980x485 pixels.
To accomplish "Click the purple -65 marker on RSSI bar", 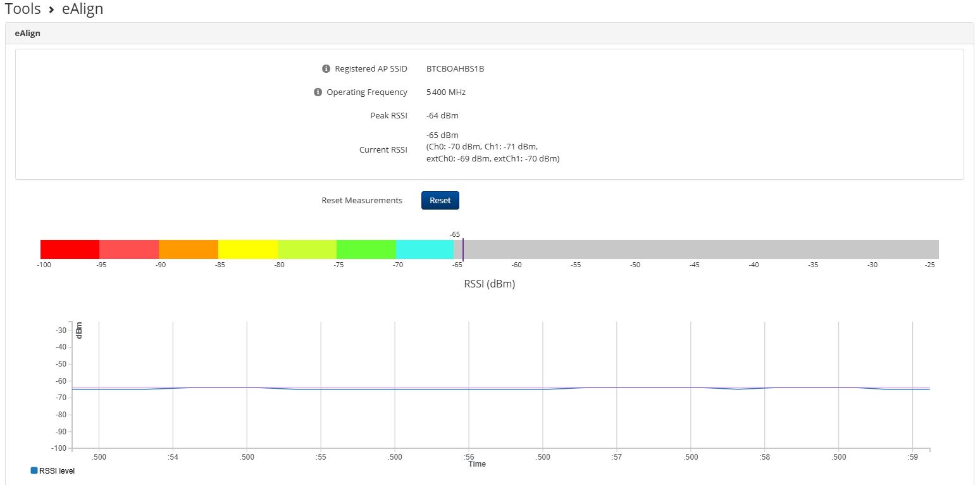I will (x=463, y=248).
